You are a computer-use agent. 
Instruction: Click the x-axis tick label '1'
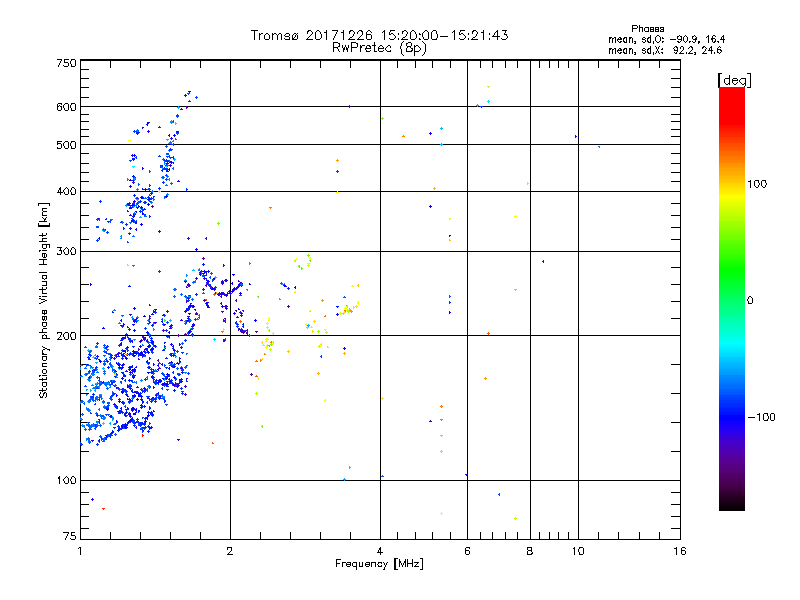pos(80,551)
